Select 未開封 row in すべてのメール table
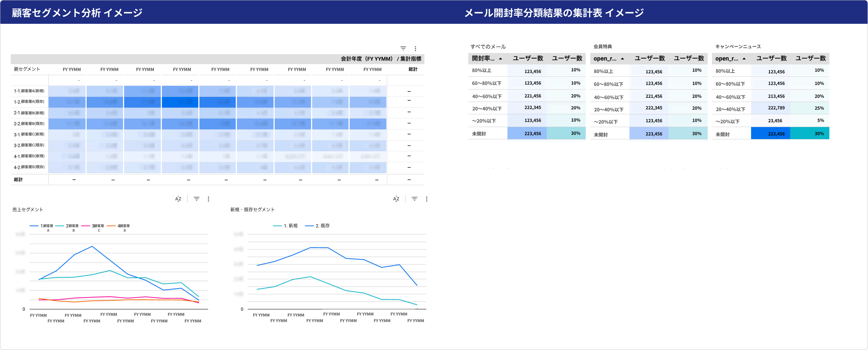Screen dimensions: 868x350 coord(479,134)
